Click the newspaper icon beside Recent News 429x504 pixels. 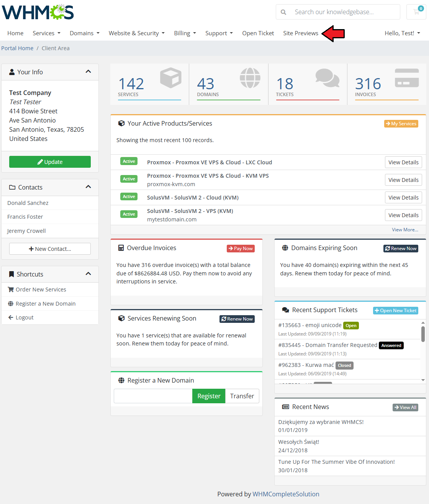coord(285,407)
